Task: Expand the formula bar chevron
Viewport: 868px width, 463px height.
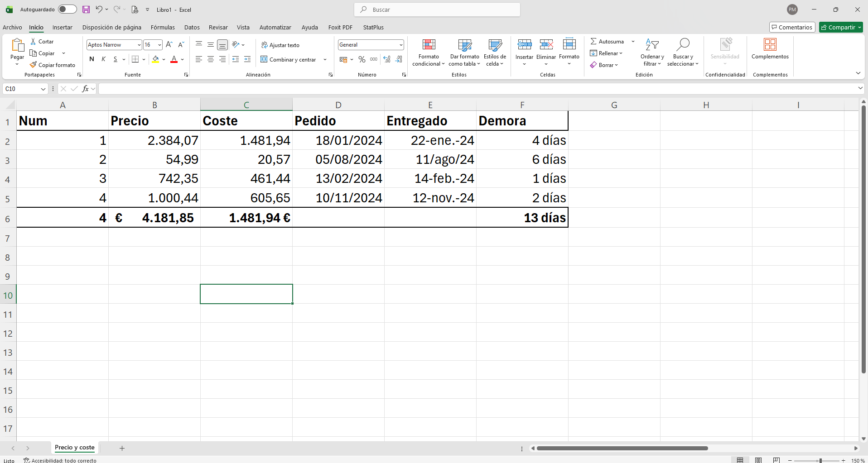Action: coord(860,88)
